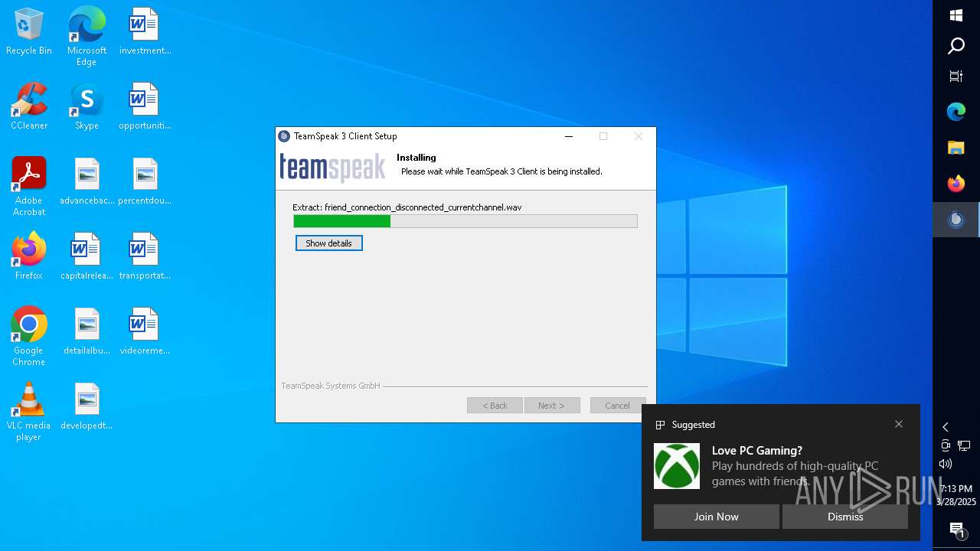Minimize the TeamSpeak 3 Client Setup window
980x551 pixels.
coord(569,136)
